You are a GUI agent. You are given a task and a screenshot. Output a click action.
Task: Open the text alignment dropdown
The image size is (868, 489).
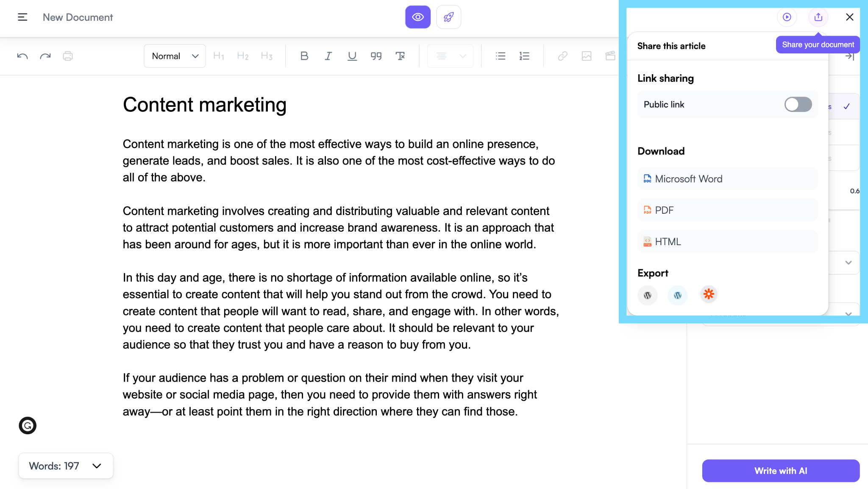point(450,56)
